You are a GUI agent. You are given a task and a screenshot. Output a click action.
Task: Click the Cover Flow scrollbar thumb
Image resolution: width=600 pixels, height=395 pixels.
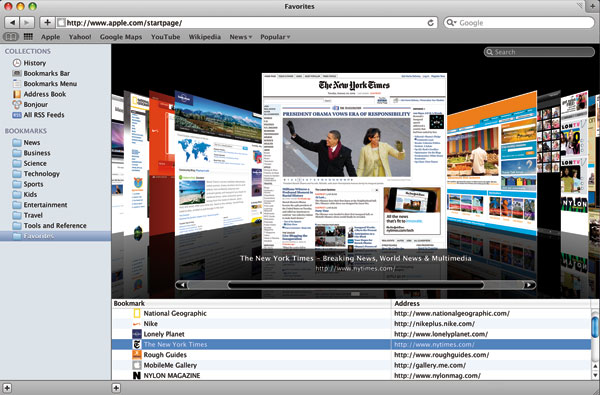(x=355, y=285)
